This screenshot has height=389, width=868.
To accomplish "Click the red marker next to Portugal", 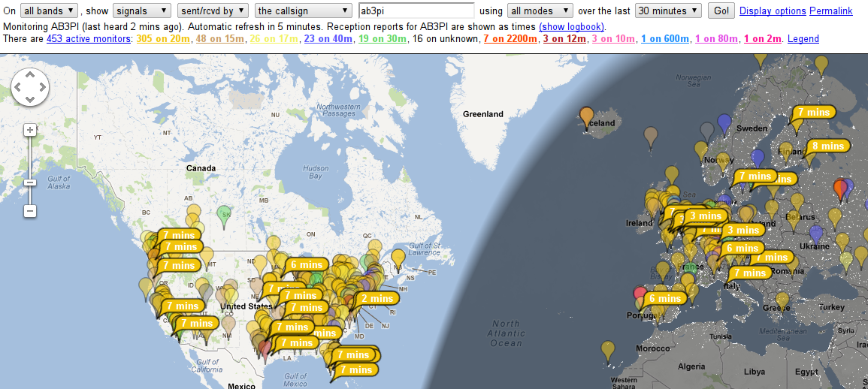I will [x=640, y=295].
